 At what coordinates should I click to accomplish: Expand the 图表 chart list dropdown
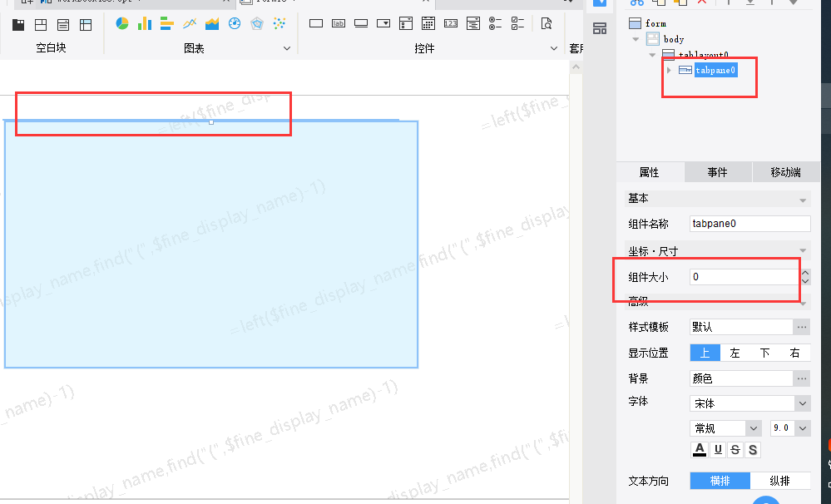pos(287,48)
